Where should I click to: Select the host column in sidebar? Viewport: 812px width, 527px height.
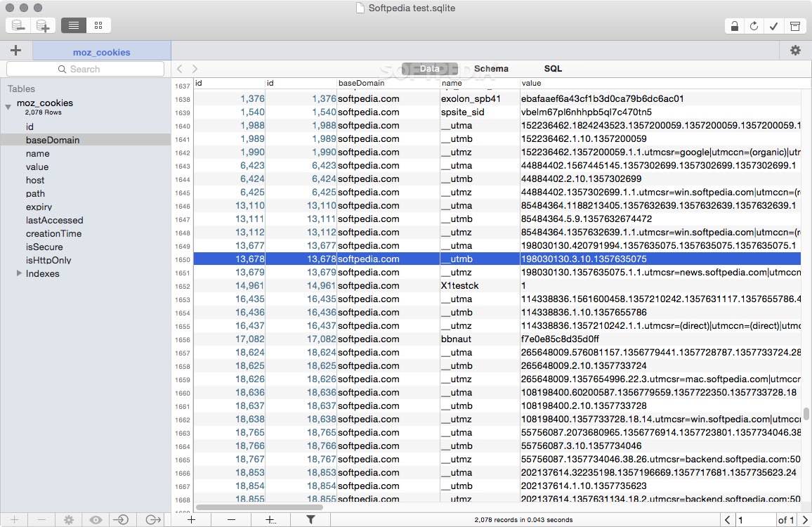(x=35, y=181)
